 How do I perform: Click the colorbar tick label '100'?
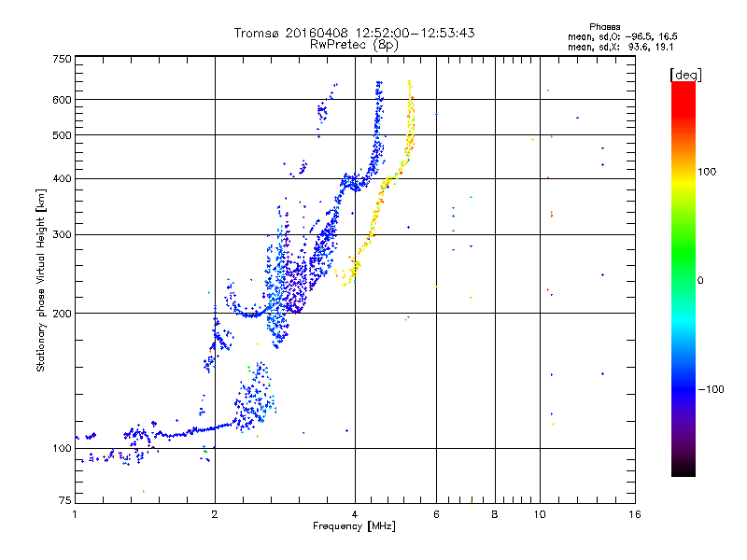[707, 172]
